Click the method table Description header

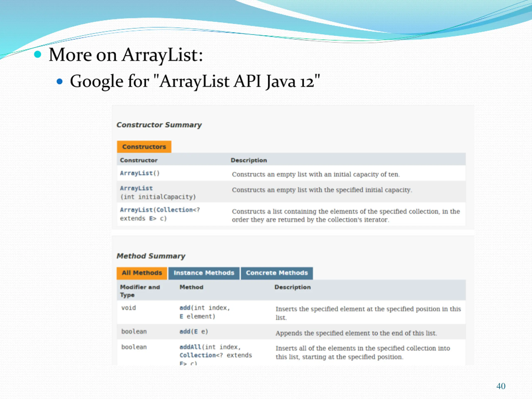(x=293, y=287)
